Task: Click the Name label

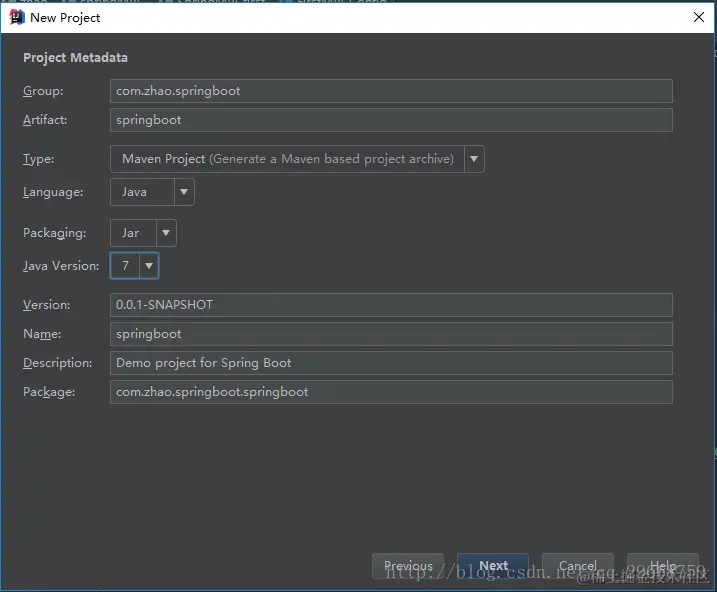Action: point(42,334)
